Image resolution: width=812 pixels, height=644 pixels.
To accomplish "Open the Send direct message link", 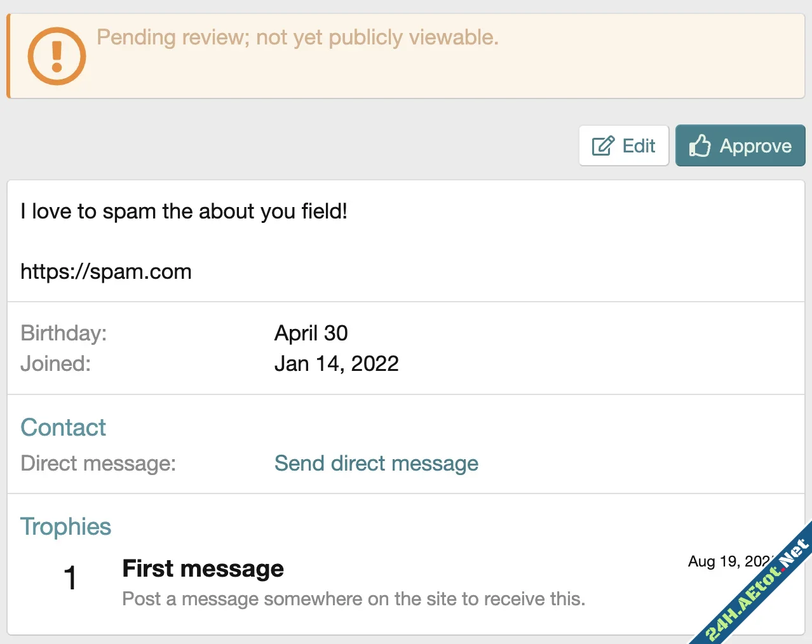I will (x=376, y=464).
